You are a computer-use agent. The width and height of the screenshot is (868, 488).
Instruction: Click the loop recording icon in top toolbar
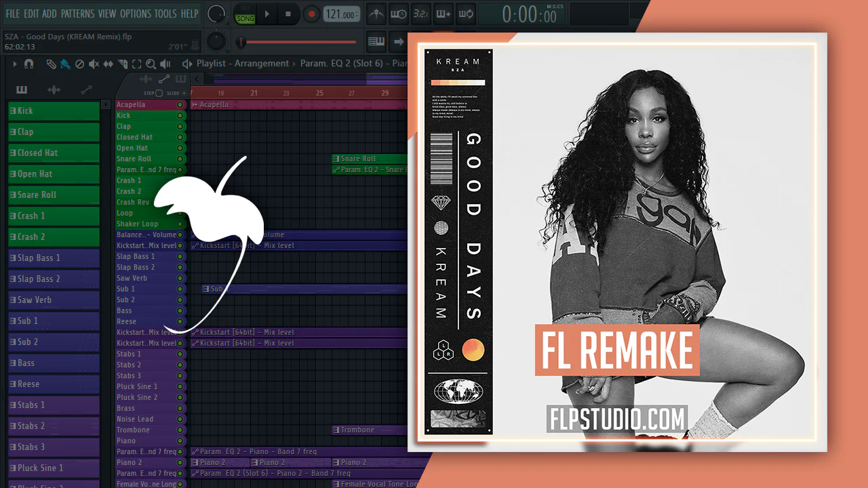tap(466, 14)
